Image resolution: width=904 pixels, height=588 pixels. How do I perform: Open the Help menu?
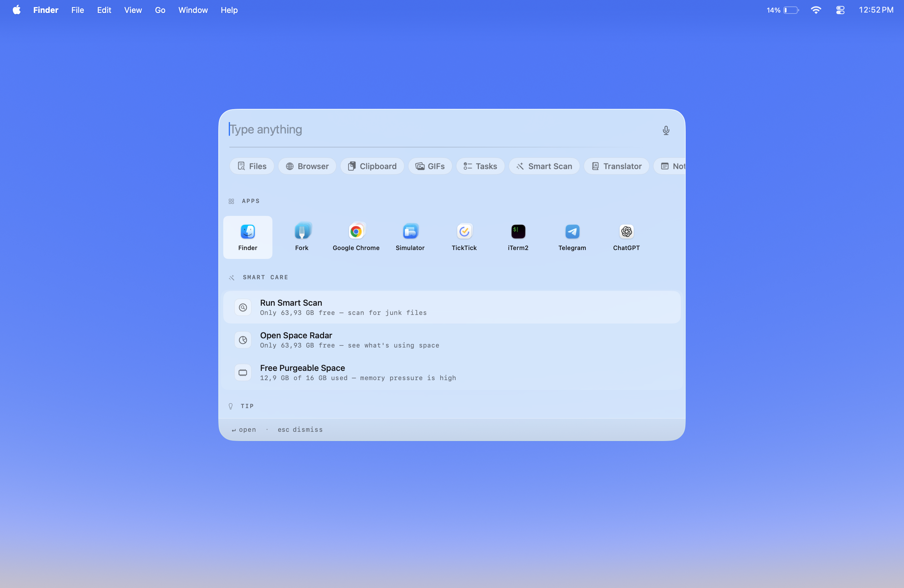tap(229, 10)
